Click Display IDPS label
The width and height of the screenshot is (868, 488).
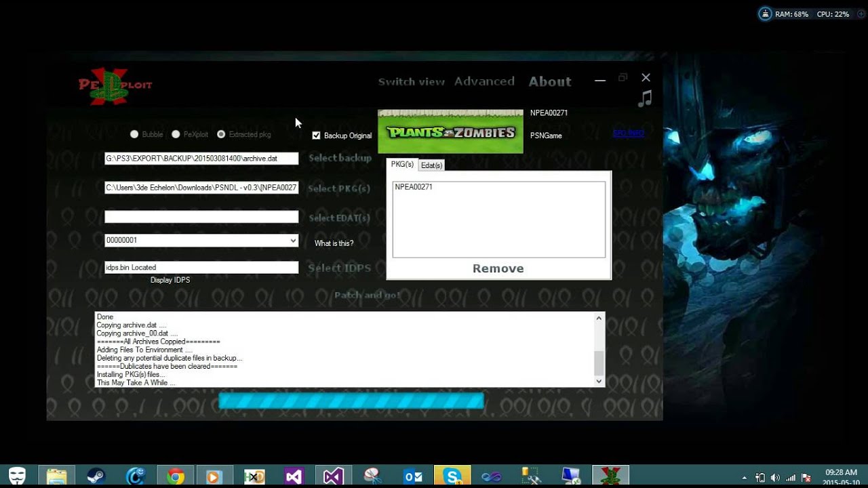170,280
